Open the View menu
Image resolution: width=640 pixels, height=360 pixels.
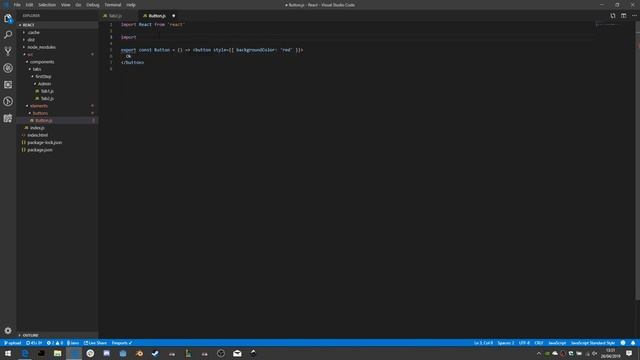click(65, 5)
